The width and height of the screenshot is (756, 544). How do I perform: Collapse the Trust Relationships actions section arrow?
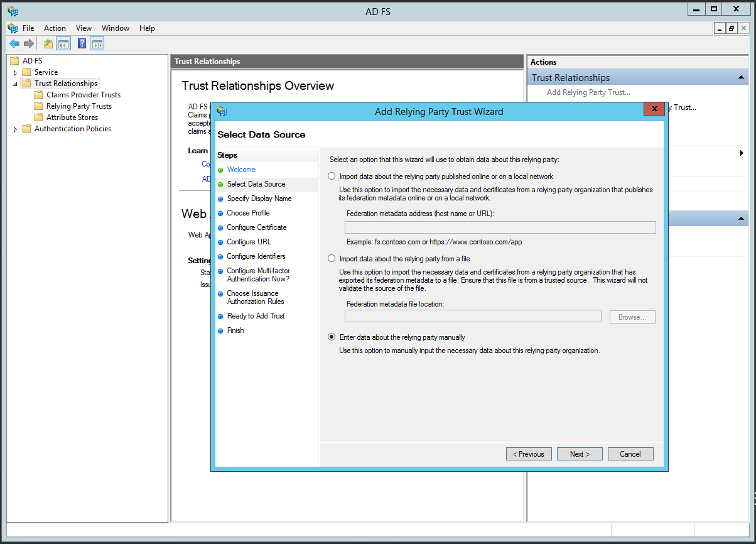[742, 78]
